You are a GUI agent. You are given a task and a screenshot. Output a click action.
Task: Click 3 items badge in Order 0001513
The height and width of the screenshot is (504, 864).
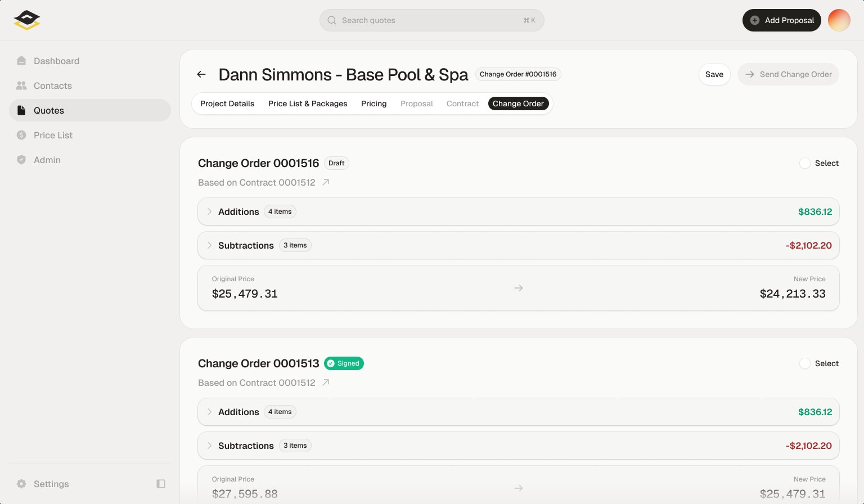pos(295,445)
